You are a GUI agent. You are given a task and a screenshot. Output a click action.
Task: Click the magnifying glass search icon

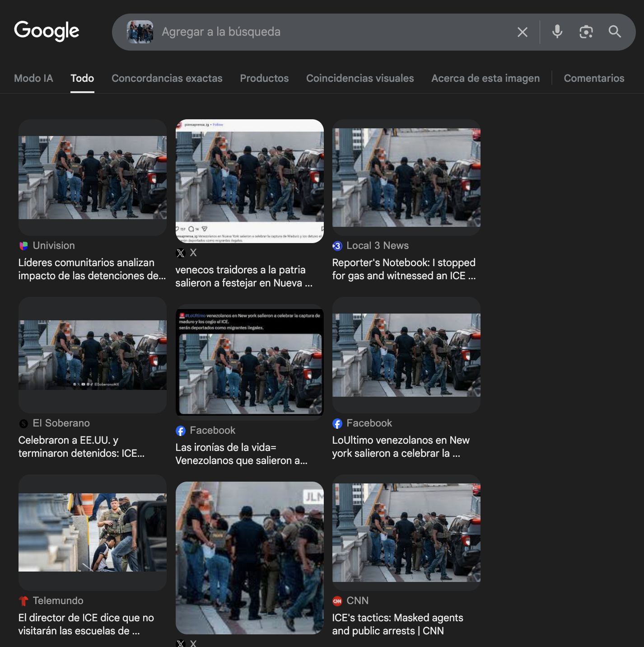click(x=615, y=32)
